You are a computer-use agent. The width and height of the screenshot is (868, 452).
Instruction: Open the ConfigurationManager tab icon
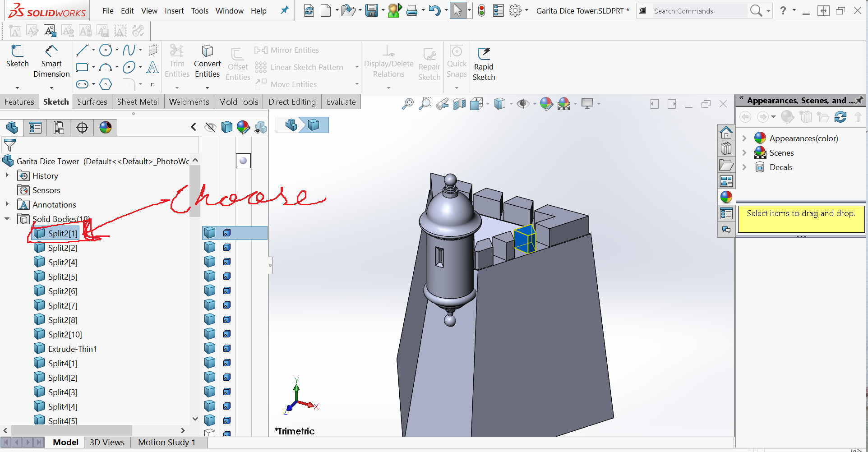[59, 128]
